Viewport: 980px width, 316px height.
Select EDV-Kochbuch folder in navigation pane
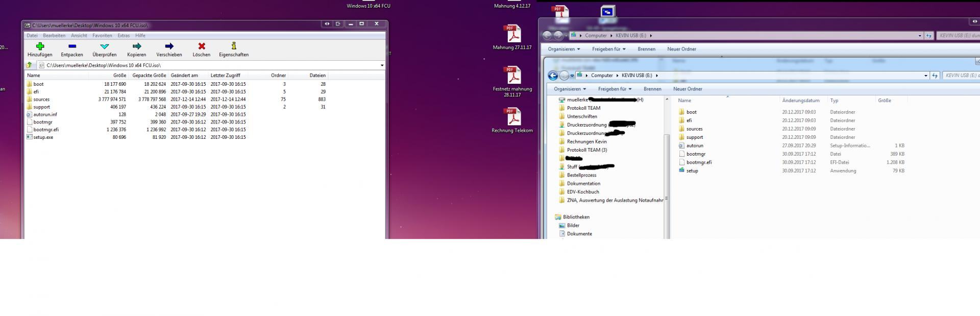579,192
